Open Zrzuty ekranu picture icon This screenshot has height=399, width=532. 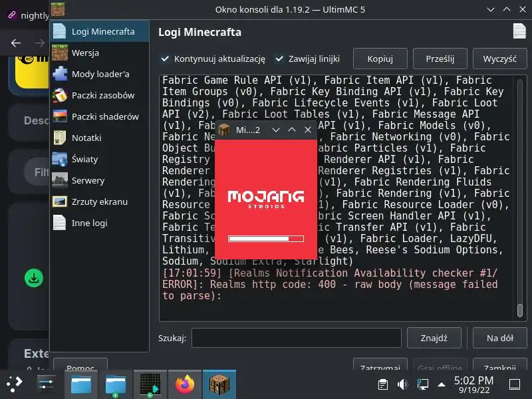click(x=60, y=201)
